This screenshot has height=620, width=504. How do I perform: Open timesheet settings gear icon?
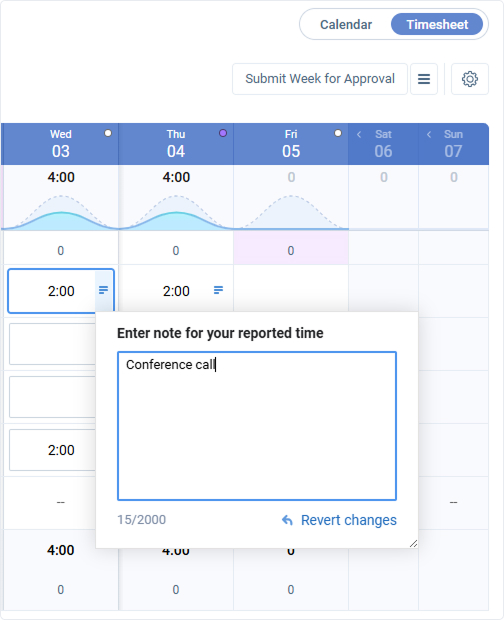pyautogui.click(x=470, y=79)
